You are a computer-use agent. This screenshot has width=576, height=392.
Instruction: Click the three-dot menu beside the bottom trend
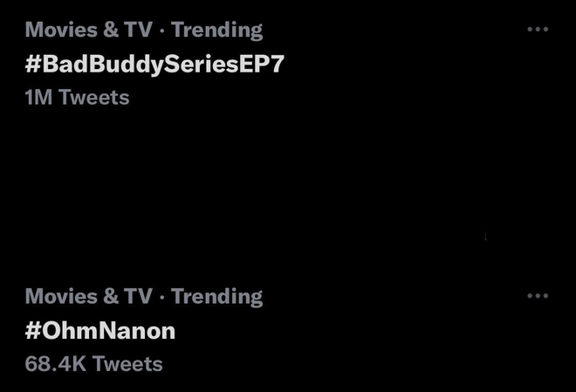[538, 296]
